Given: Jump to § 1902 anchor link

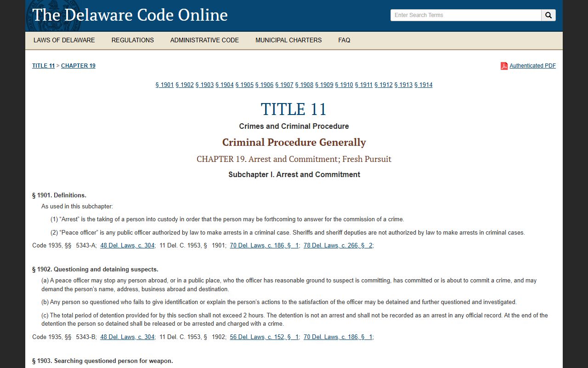Looking at the screenshot, I should (185, 85).
